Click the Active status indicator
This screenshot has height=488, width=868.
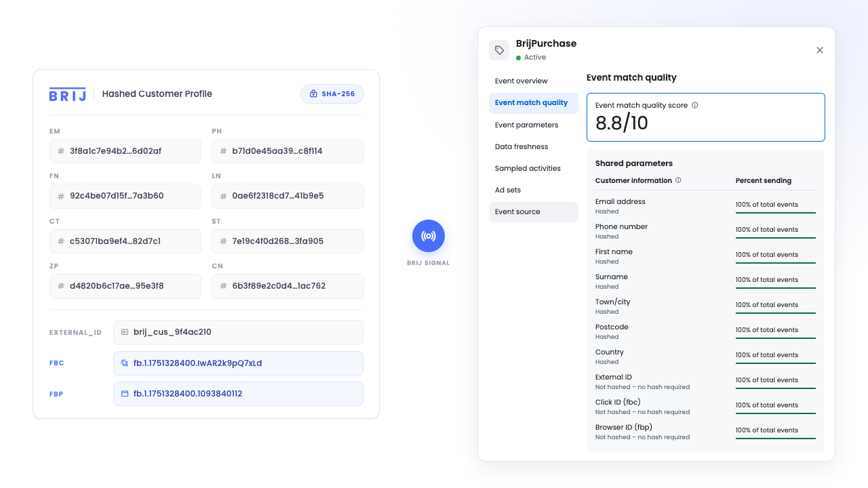pos(531,58)
